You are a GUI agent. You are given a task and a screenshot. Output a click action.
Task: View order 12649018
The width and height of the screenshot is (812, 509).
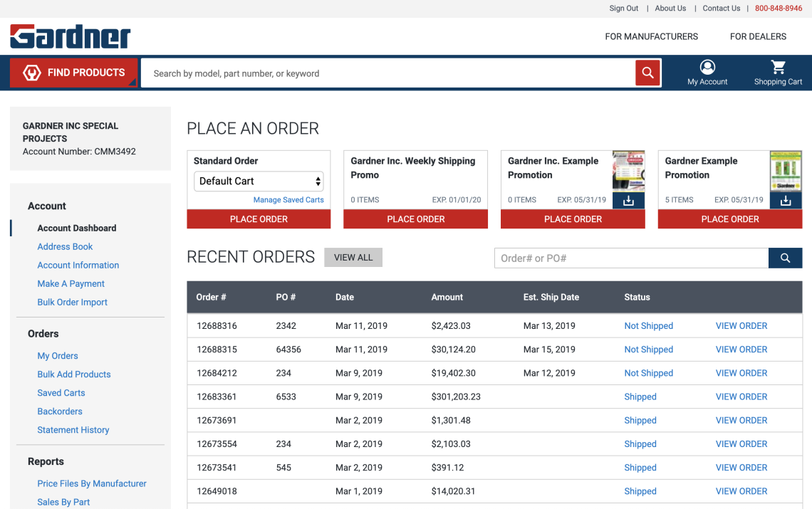pos(741,491)
